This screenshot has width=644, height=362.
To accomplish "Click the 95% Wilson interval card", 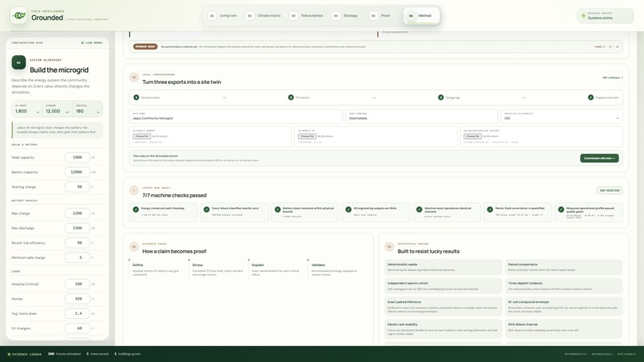I will tap(564, 328).
